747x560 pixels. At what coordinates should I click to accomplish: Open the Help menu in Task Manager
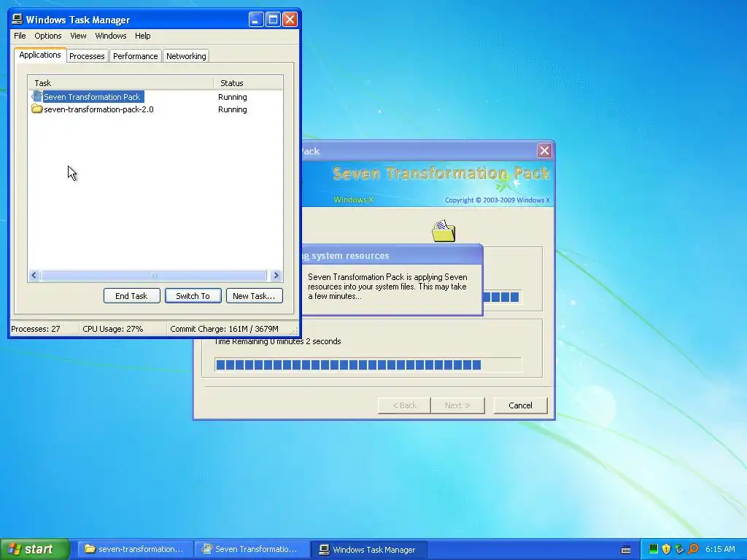tap(142, 36)
